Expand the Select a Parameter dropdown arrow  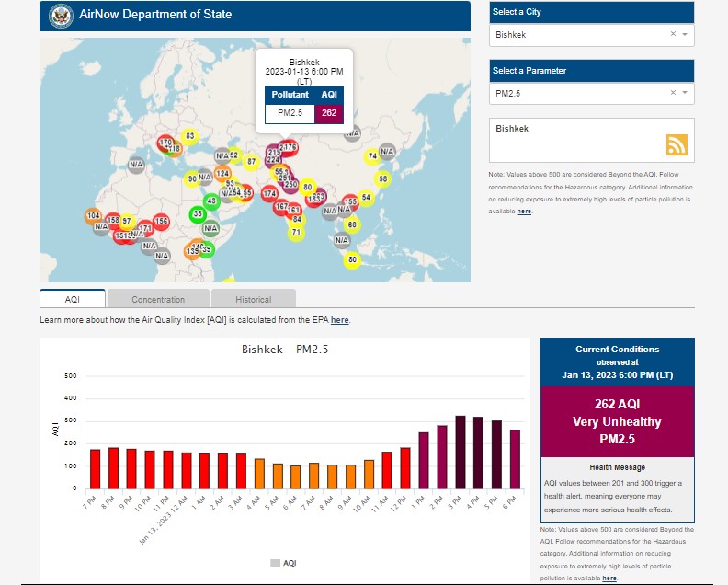point(685,93)
